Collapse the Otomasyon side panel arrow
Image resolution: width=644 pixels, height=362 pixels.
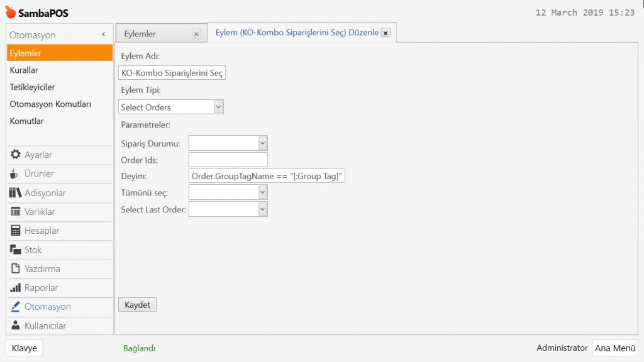pyautogui.click(x=103, y=35)
